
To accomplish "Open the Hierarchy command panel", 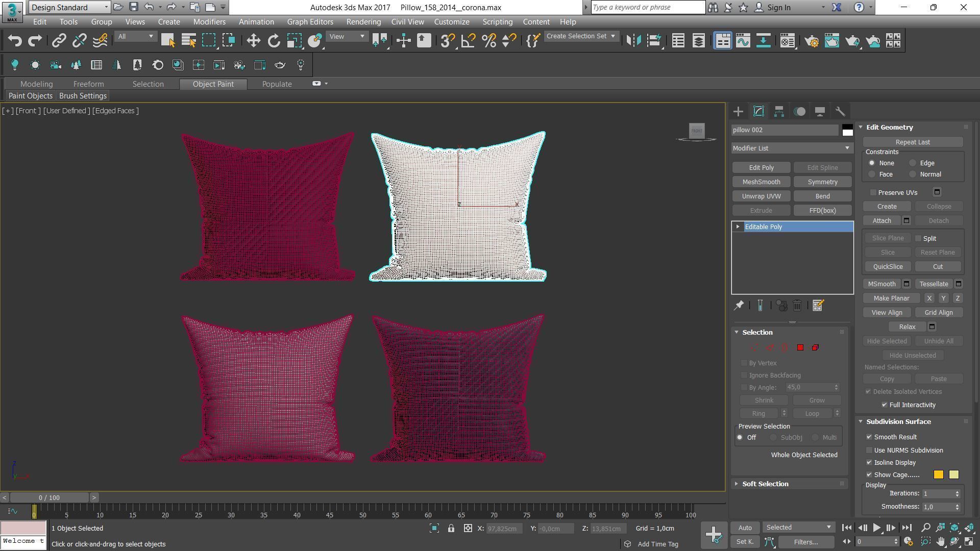I will click(779, 111).
